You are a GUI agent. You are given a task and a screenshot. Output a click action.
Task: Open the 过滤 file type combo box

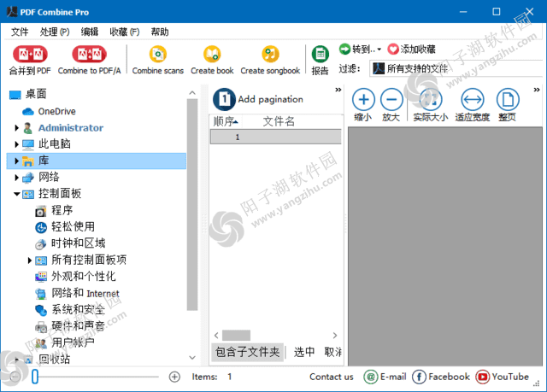click(x=456, y=68)
